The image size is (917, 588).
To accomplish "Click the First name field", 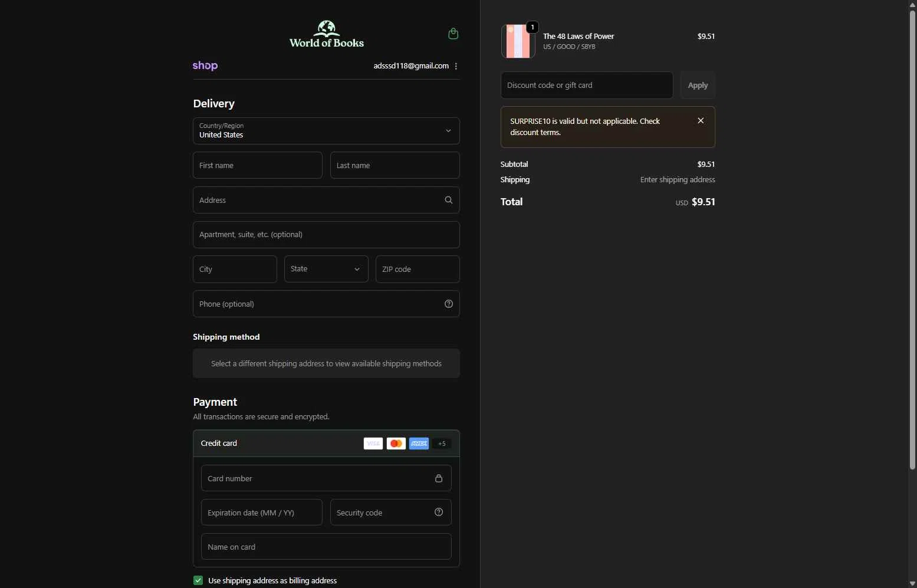I will coord(258,165).
